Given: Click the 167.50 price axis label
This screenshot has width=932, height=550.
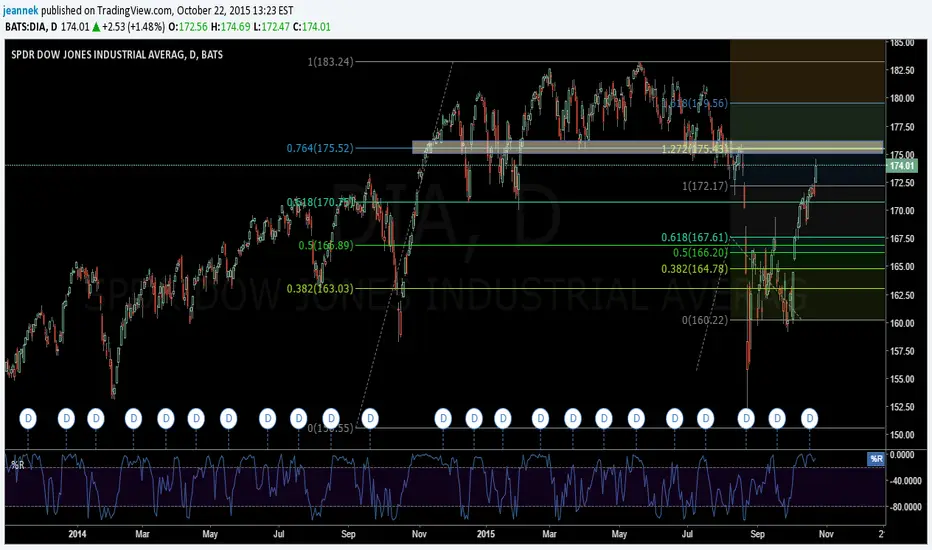Looking at the screenshot, I should [x=902, y=238].
